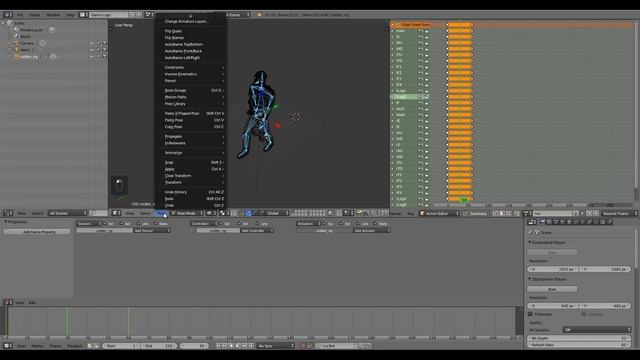This screenshot has width=640, height=360.
Task: Open Undo History from the menu
Action: coord(190,192)
